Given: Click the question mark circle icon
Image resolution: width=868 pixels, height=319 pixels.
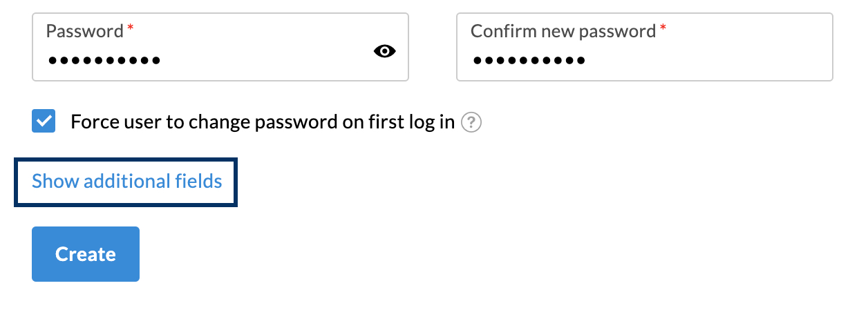Looking at the screenshot, I should 471,123.
